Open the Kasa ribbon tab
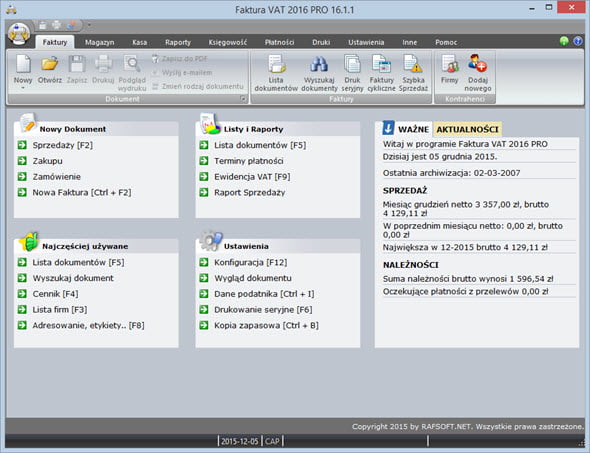 coord(140,43)
